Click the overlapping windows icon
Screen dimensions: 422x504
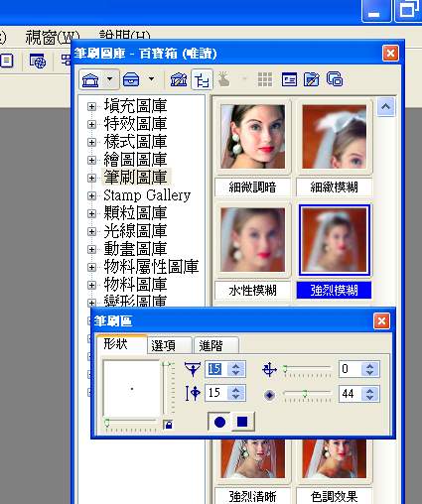(x=335, y=79)
